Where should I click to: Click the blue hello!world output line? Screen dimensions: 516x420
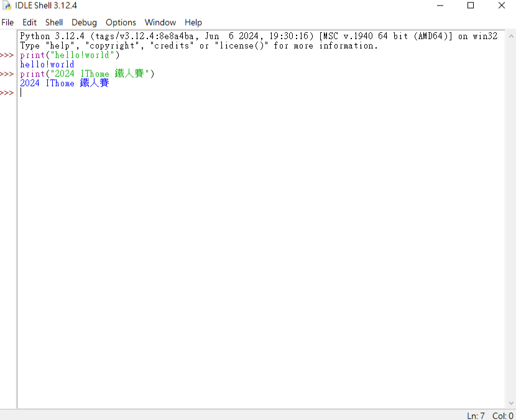click(47, 65)
